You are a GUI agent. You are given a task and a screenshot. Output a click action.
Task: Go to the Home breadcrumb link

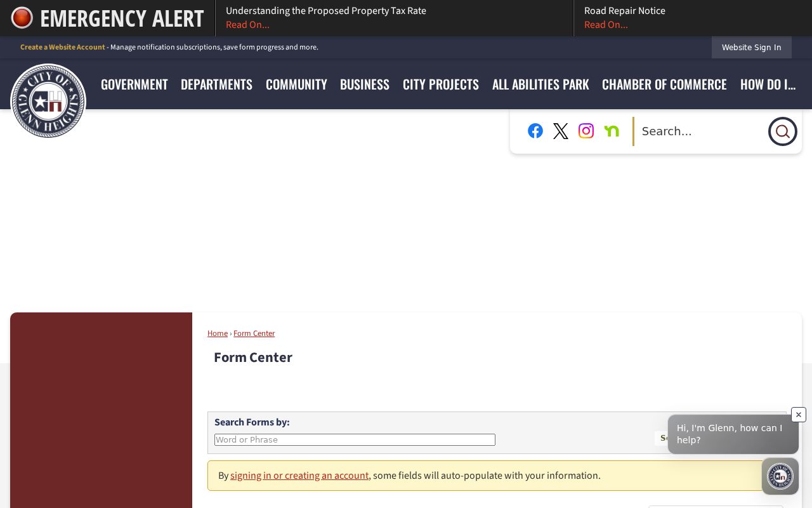coord(218,333)
